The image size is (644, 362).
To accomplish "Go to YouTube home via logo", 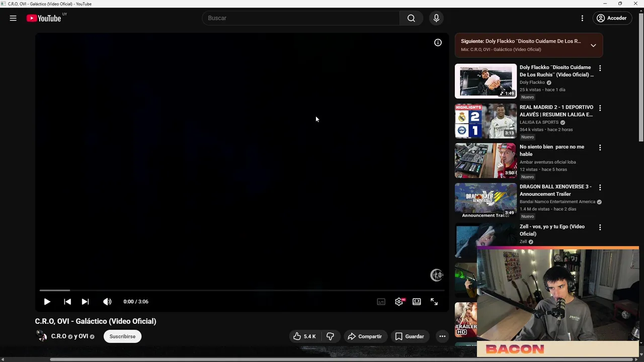I will coord(44,18).
